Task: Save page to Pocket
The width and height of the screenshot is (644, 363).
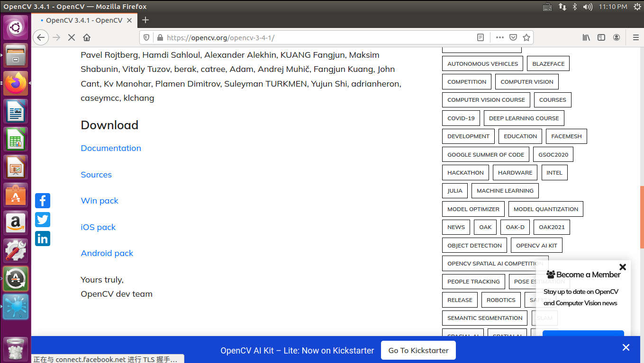Action: 513,37
